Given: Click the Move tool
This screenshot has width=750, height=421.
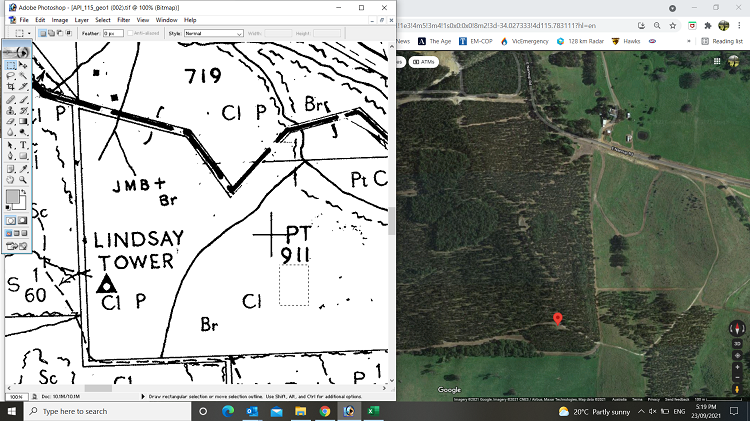Looking at the screenshot, I should point(23,65).
